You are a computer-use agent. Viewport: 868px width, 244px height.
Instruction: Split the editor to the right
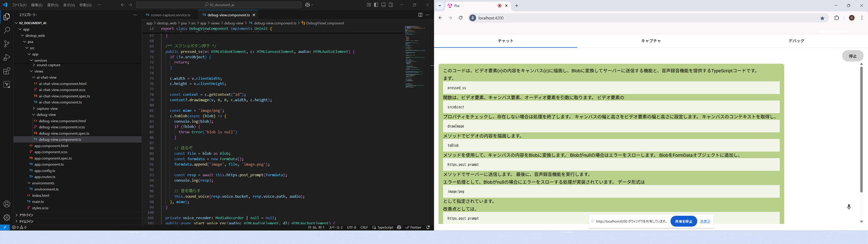coord(420,15)
